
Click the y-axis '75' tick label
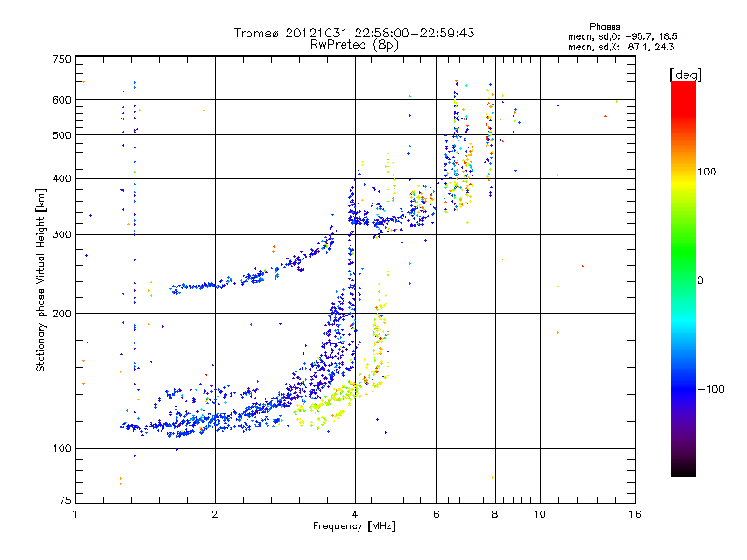65,500
